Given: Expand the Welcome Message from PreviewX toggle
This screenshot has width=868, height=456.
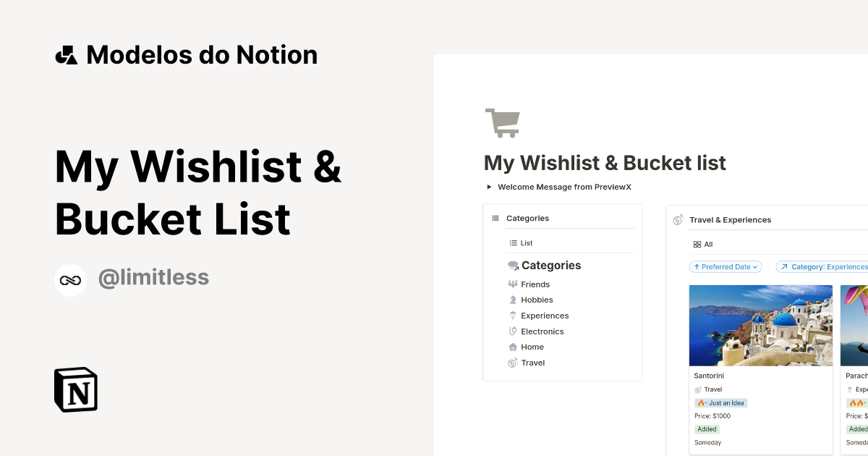Looking at the screenshot, I should pyautogui.click(x=489, y=187).
